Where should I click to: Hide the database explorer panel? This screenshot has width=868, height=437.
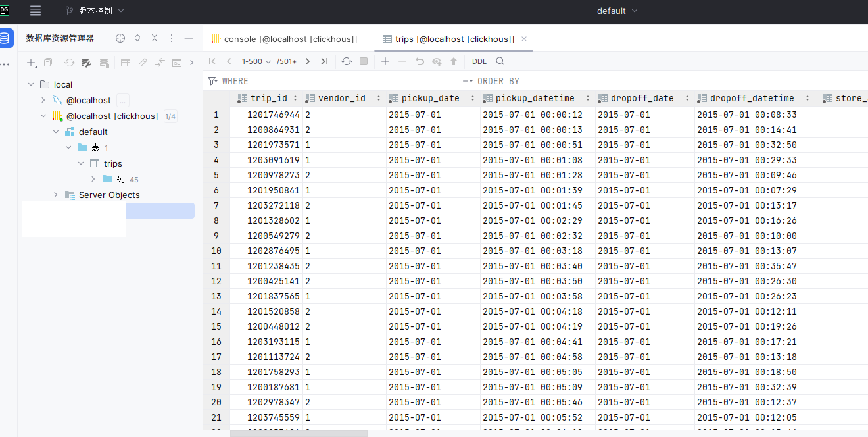pos(189,38)
